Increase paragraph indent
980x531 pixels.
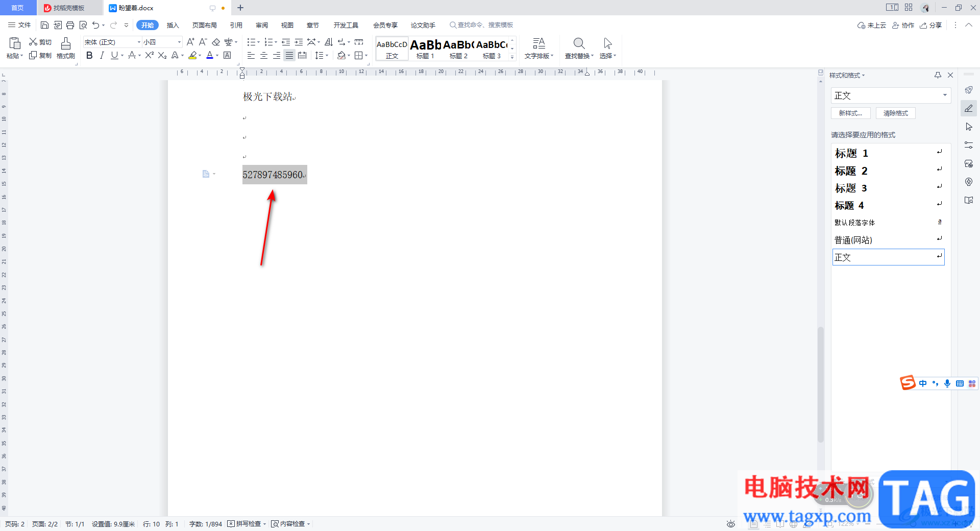(x=299, y=42)
